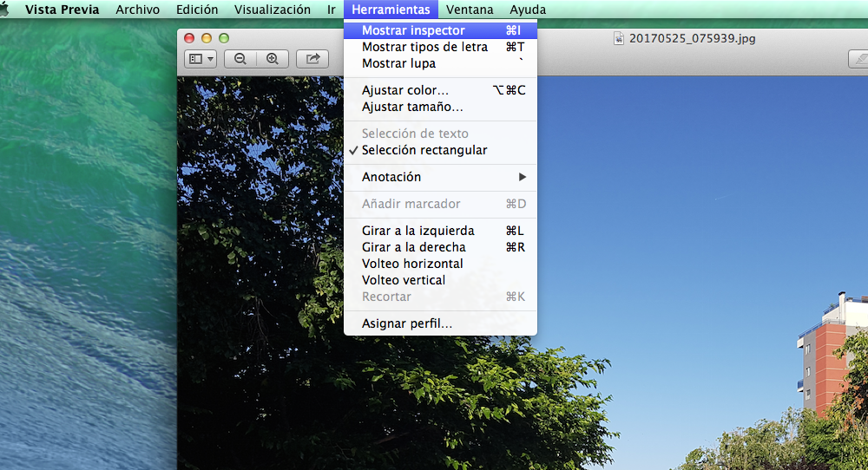
Task: Choose Girar a la derecha
Action: (413, 247)
